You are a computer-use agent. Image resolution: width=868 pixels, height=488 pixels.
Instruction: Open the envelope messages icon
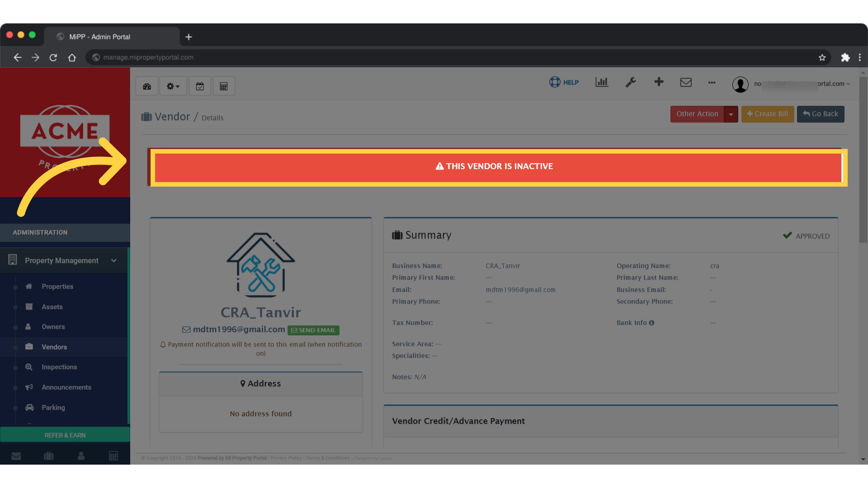(686, 82)
